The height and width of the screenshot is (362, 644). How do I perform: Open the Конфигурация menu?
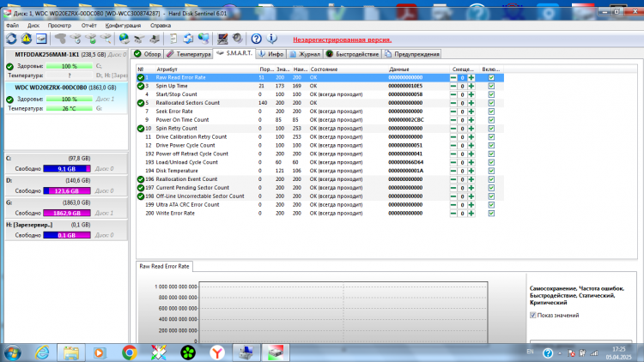coord(123,26)
